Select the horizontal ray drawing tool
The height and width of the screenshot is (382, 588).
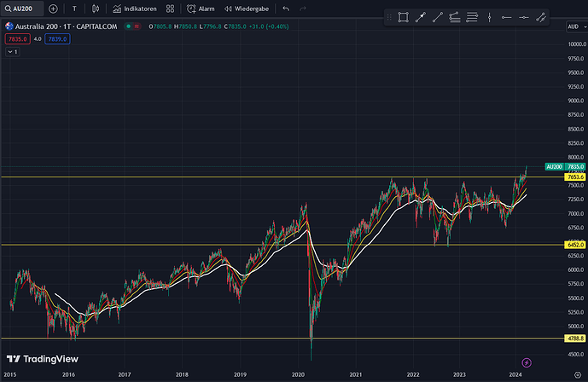507,17
